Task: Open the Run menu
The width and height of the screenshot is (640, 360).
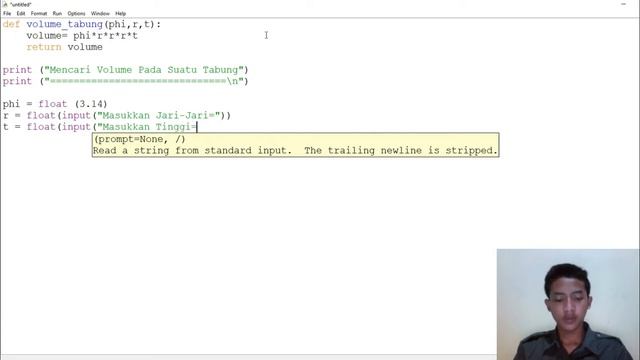Action: click(57, 13)
